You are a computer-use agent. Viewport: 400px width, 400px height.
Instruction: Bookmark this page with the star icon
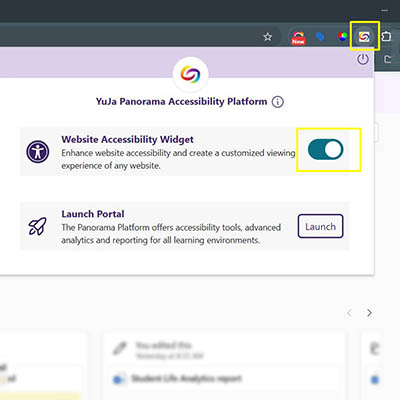point(268,37)
